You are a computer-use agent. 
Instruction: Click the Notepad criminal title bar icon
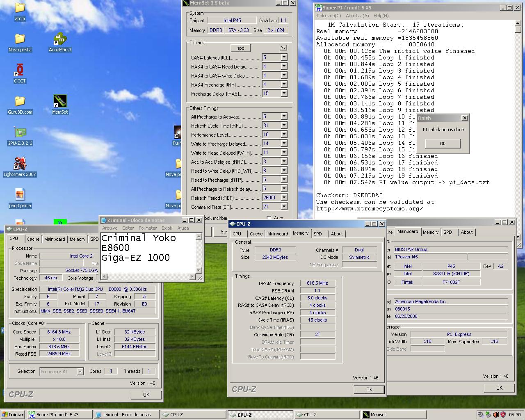104,220
